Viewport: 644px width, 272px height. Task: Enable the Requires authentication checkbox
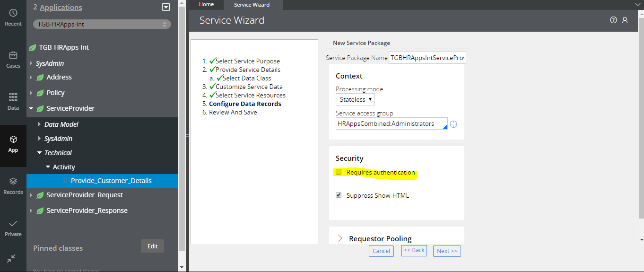(339, 172)
